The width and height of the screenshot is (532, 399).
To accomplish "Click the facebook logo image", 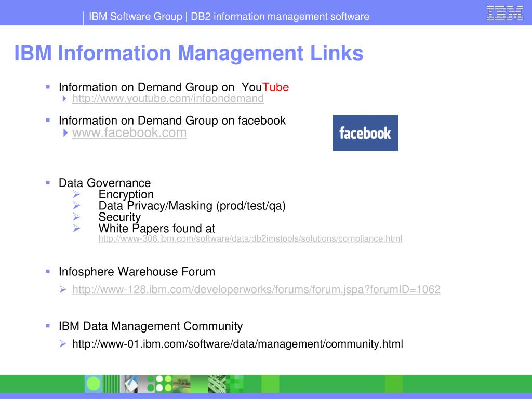I will [365, 133].
